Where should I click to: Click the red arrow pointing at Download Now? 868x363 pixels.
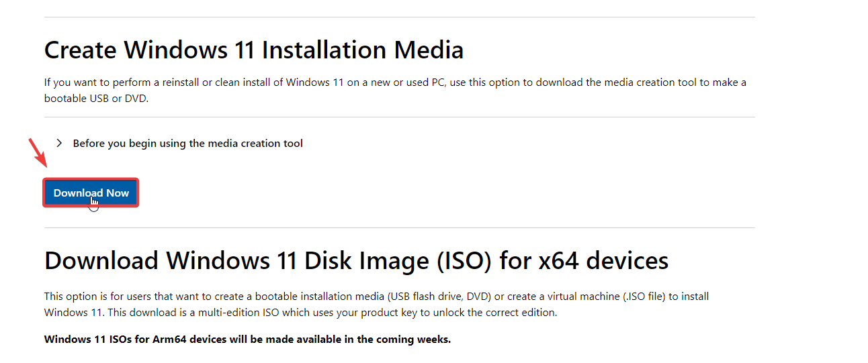(37, 152)
